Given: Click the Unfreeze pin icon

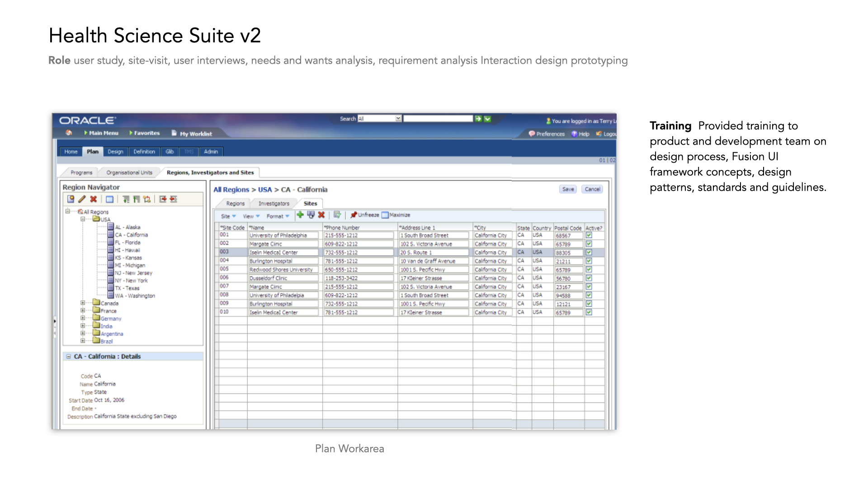Looking at the screenshot, I should [x=354, y=215].
